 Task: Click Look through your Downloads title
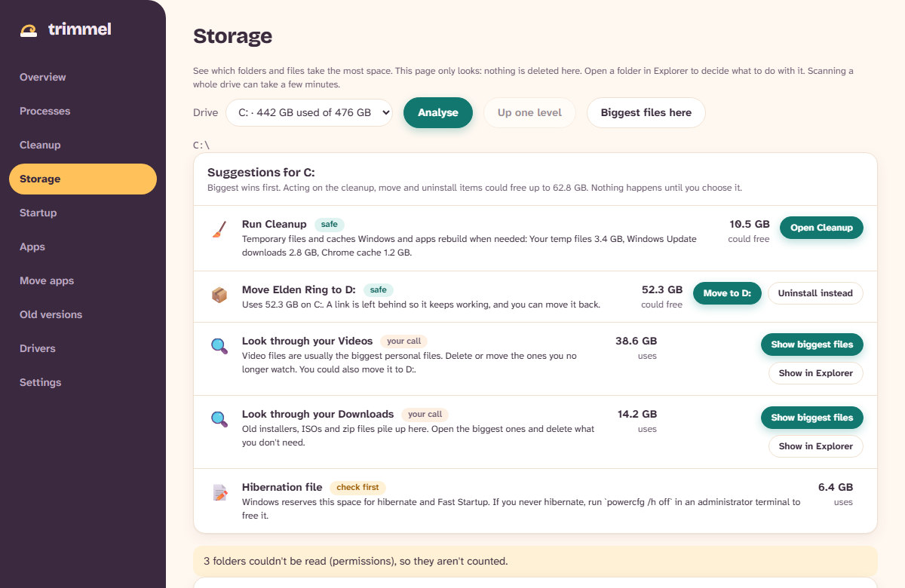tap(318, 414)
